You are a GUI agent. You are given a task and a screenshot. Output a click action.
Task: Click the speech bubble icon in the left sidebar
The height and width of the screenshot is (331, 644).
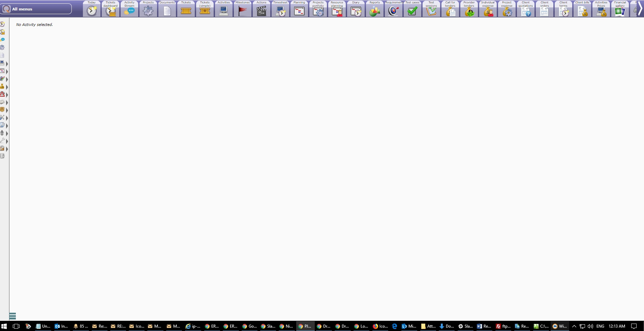[2, 40]
